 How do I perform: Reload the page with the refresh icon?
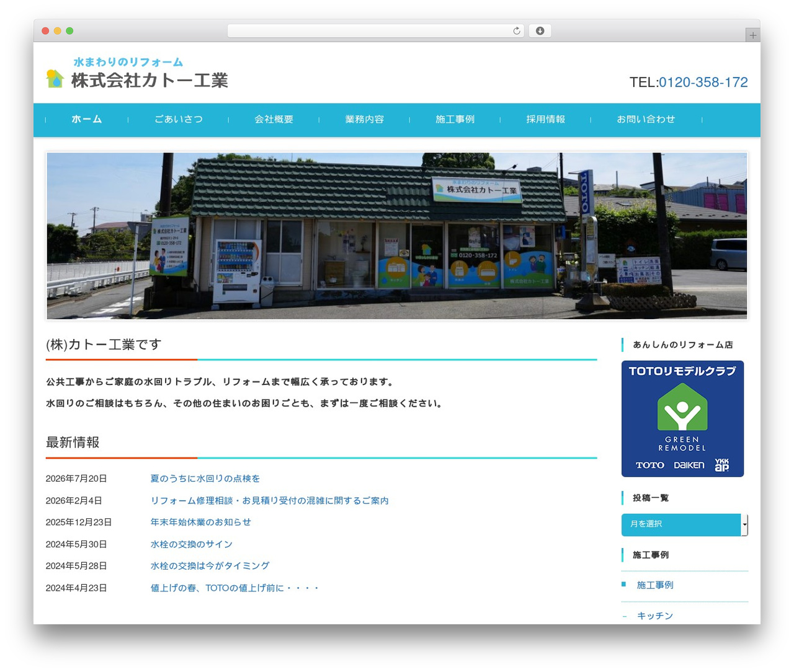[x=517, y=31]
